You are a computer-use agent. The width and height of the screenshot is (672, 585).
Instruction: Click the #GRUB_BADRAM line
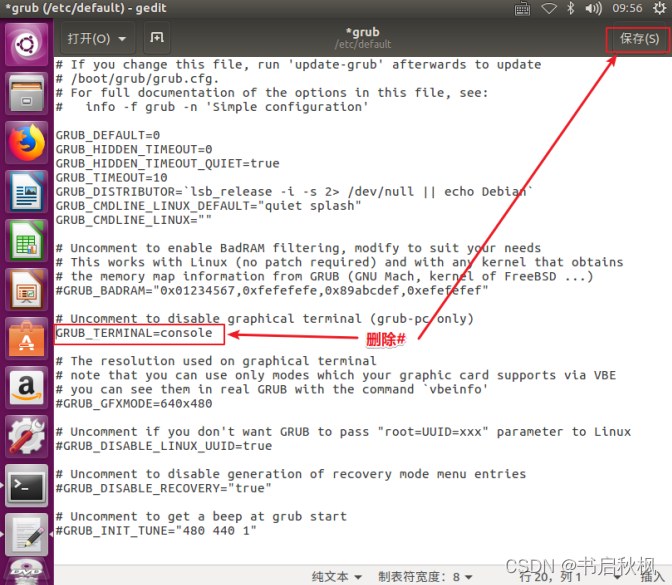click(x=272, y=291)
